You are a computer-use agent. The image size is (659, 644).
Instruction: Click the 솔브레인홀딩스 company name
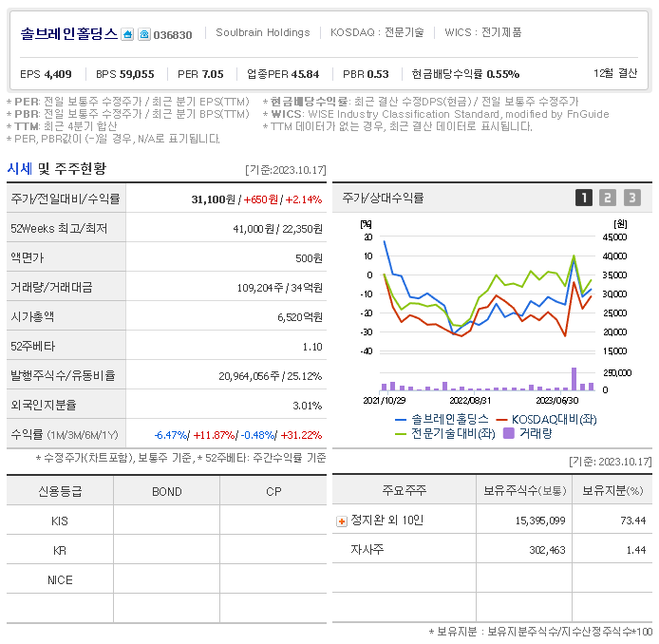click(x=69, y=33)
